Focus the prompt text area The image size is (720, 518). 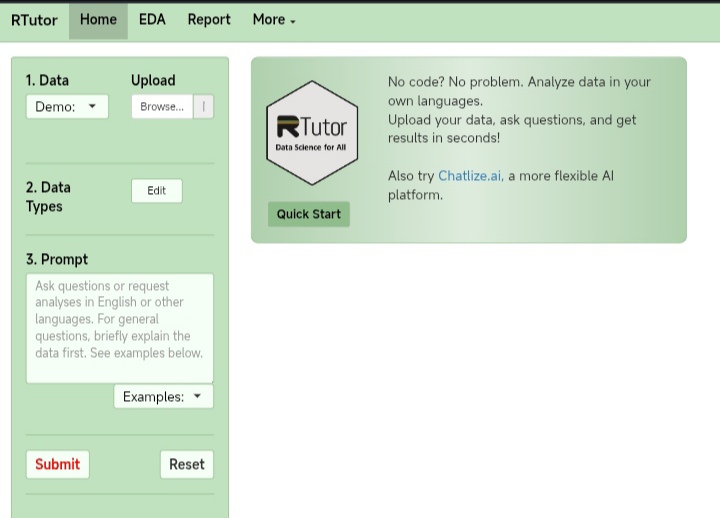[x=120, y=328]
